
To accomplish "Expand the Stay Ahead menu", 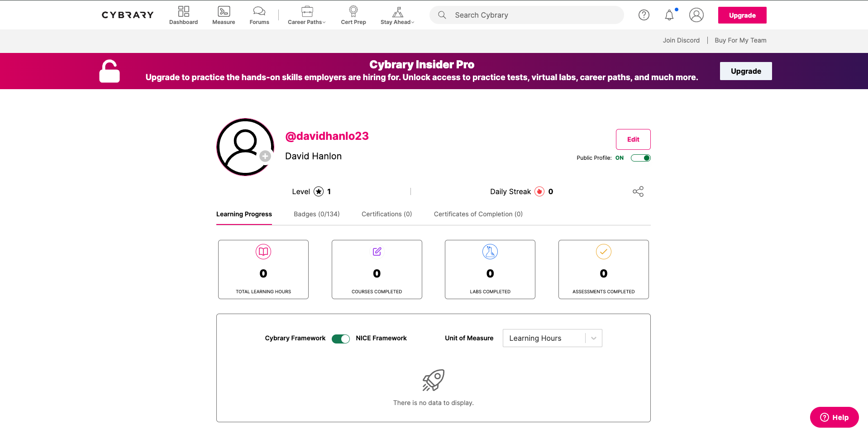I will point(397,15).
